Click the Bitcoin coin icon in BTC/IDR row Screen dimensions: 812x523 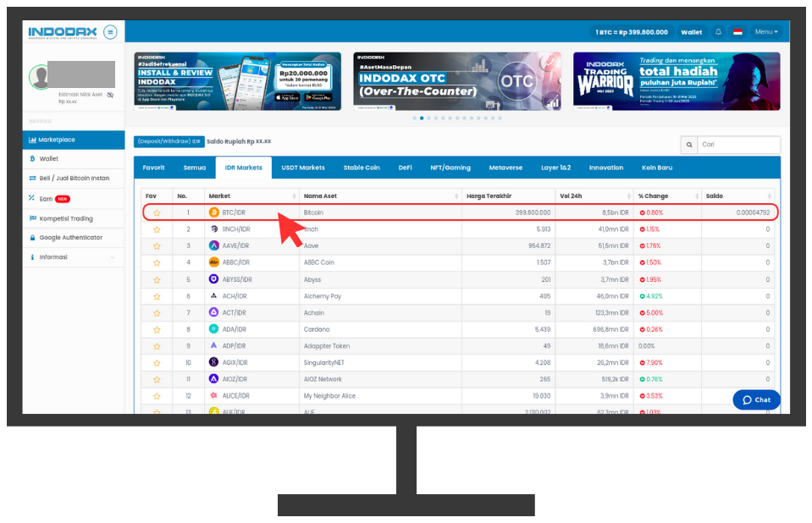pos(214,212)
